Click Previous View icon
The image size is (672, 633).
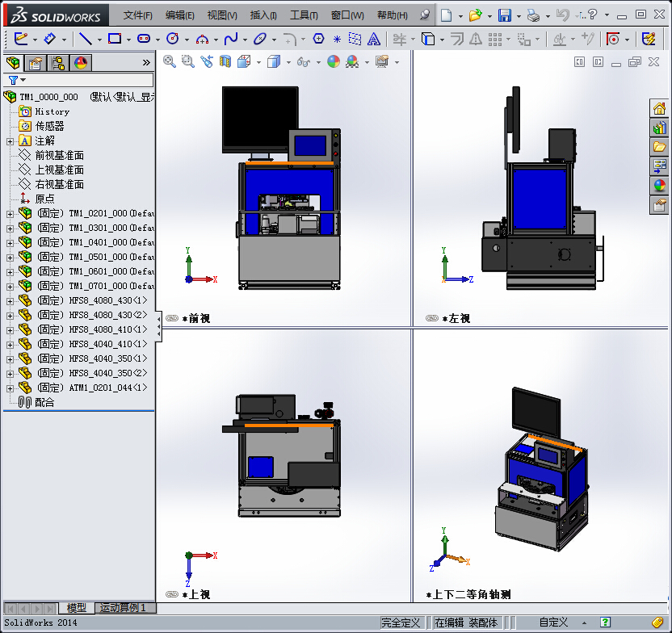click(207, 61)
